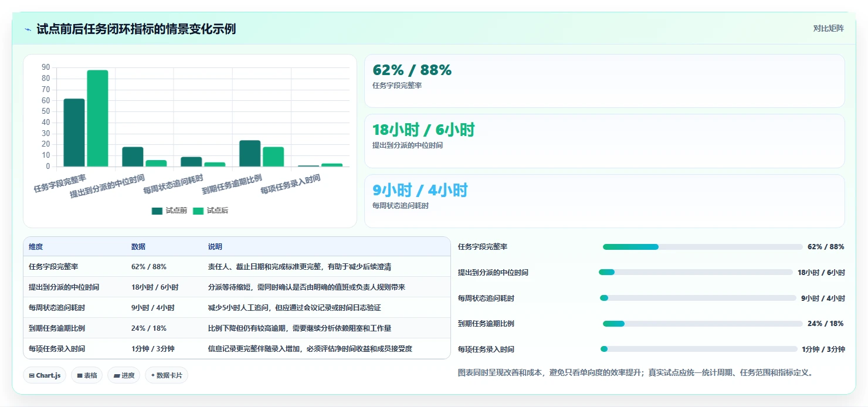Image resolution: width=868 pixels, height=407 pixels.
Task: Click the 提出到分派的中位时间 table row cell
Action: pyautogui.click(x=64, y=287)
